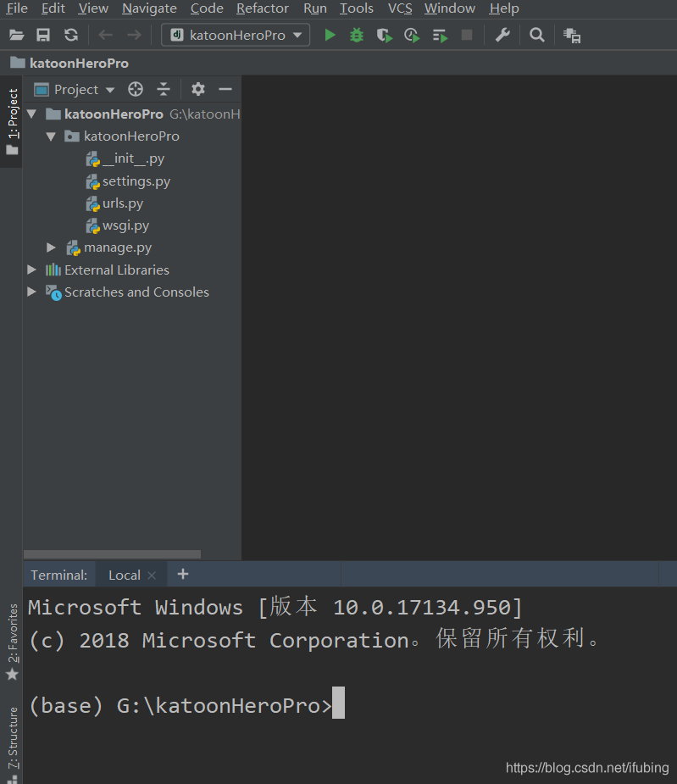Open Project panel gear options
This screenshot has width=677, height=784.
pyautogui.click(x=198, y=90)
